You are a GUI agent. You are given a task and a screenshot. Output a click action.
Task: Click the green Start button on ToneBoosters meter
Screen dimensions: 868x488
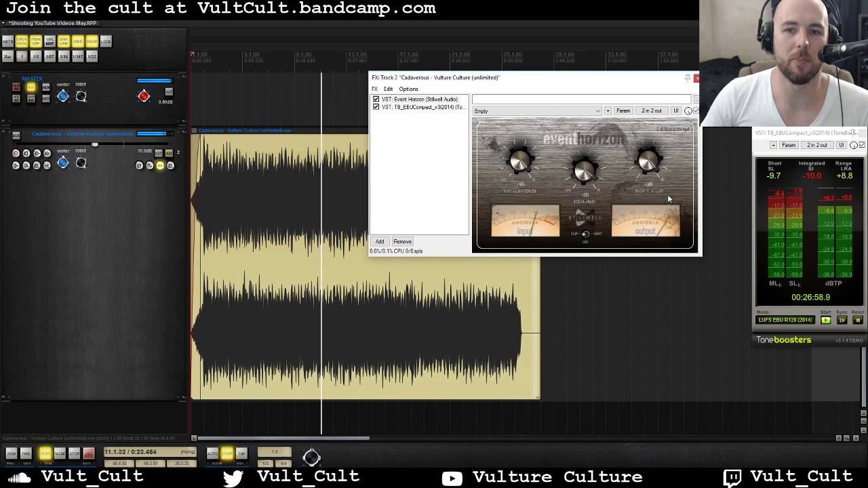click(x=826, y=321)
